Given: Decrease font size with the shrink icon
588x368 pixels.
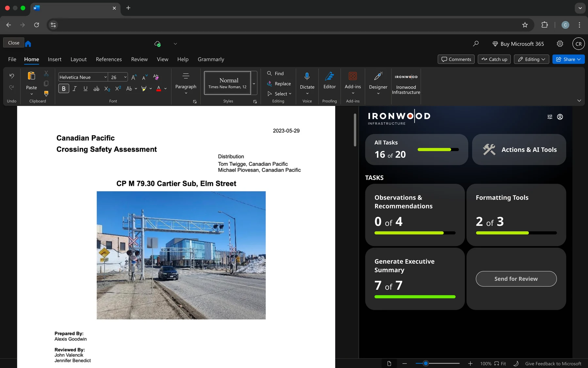Looking at the screenshot, I should tap(145, 77).
